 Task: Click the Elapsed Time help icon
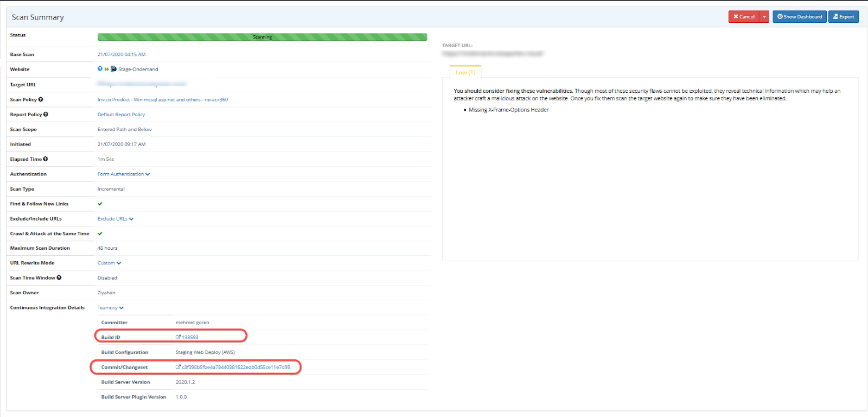tap(46, 159)
